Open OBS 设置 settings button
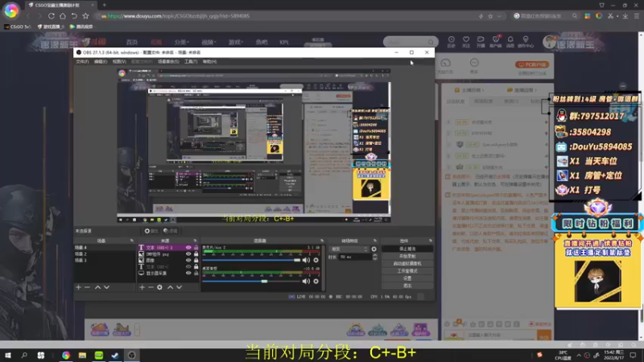Viewport: 644px width, 362px height. pos(407,278)
